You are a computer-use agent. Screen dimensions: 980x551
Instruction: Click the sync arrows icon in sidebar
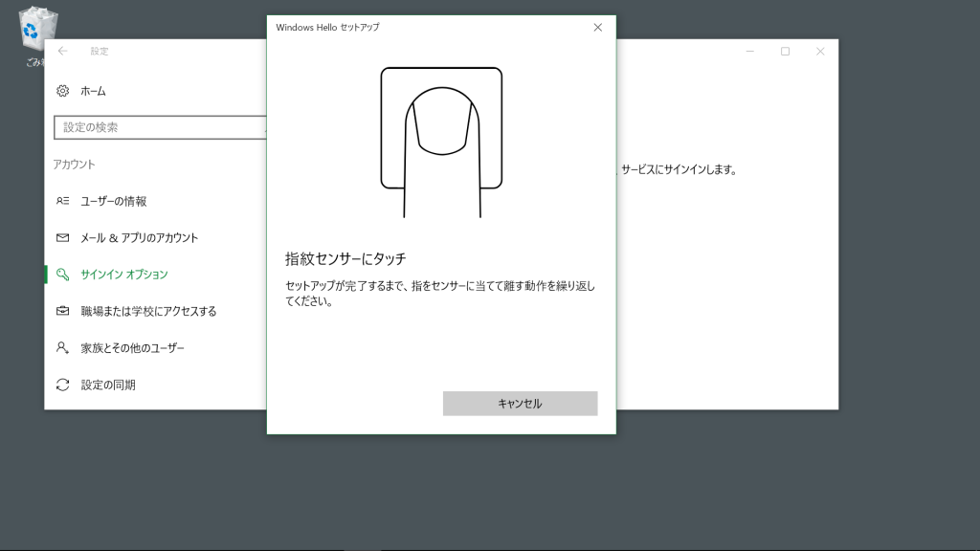pos(62,385)
